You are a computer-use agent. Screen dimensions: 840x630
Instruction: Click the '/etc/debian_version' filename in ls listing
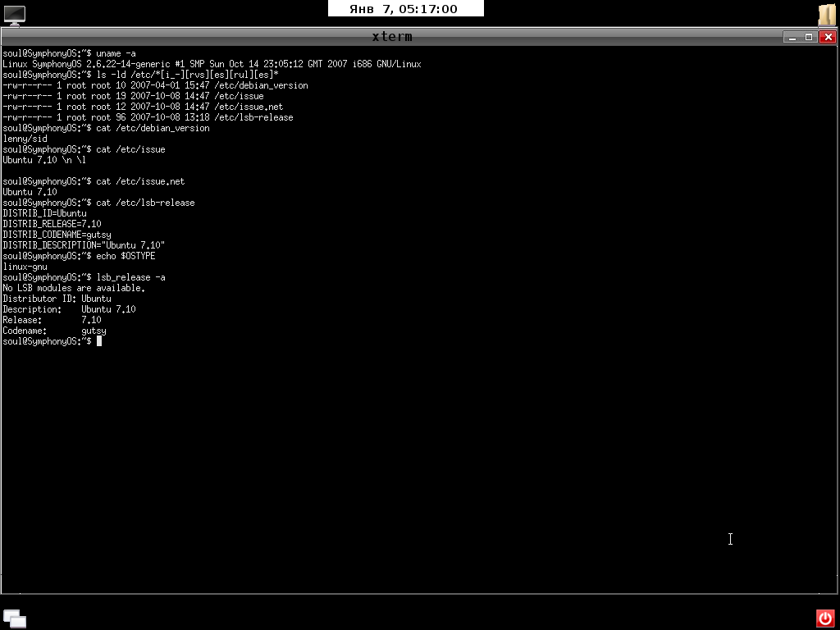(261, 85)
